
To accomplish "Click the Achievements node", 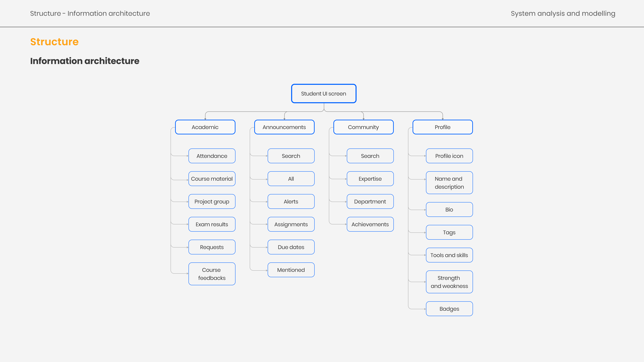I will (x=370, y=224).
